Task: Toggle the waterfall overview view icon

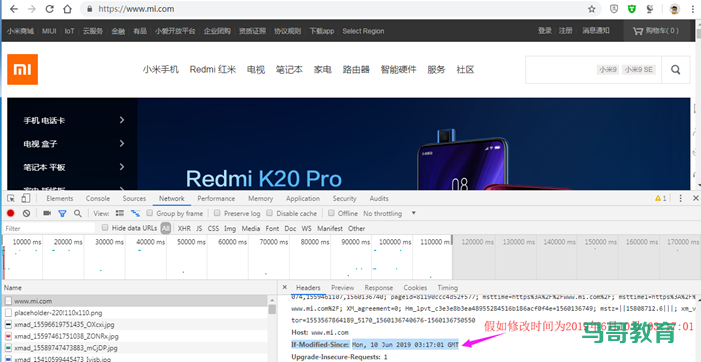Action: click(x=135, y=213)
